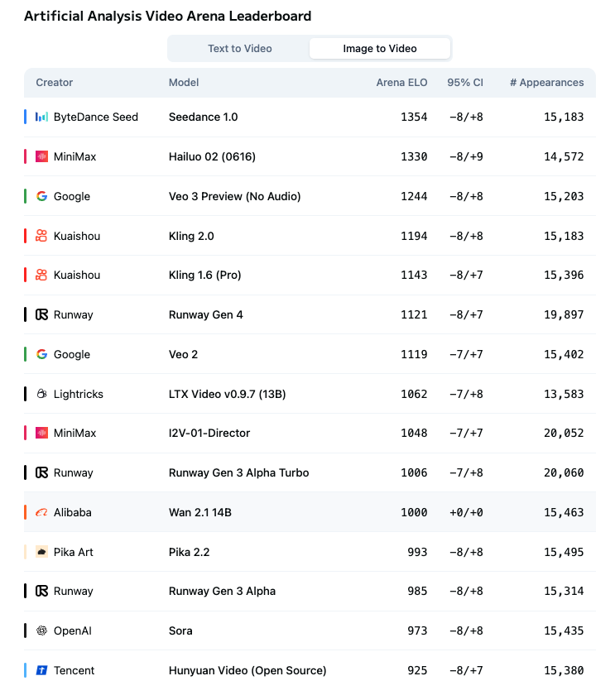Click the 1244 ELO score
The image size is (615, 700).
(x=414, y=196)
